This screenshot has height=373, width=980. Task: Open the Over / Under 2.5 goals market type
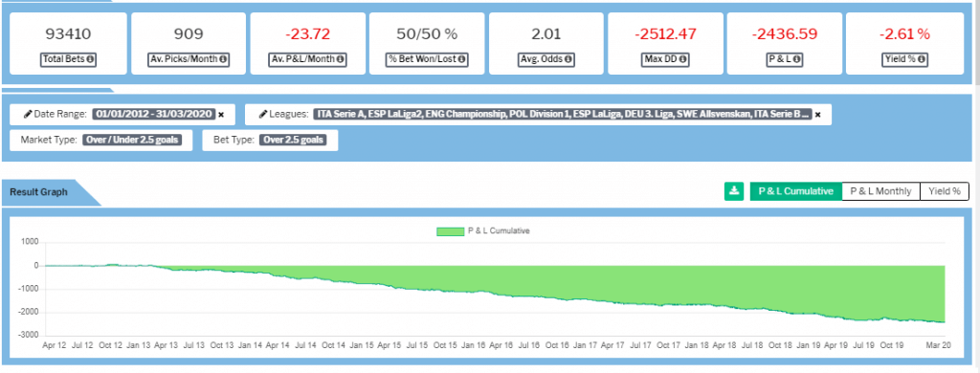click(132, 140)
